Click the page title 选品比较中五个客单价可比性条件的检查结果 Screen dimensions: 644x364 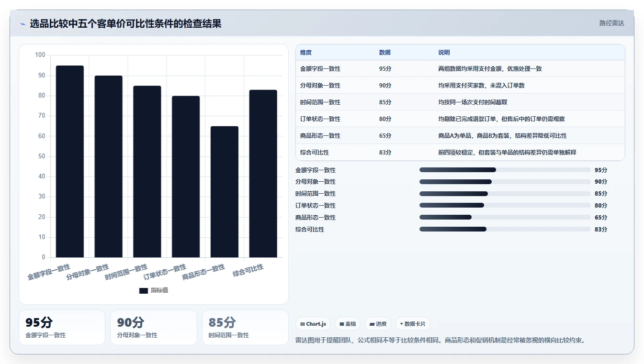pyautogui.click(x=125, y=23)
